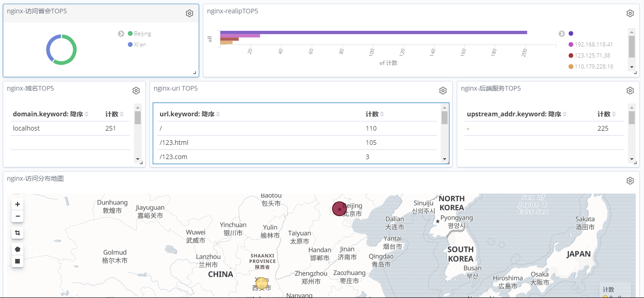This screenshot has width=644, height=298.
Task: Click the uri table scrollbar thumb
Action: point(444,118)
